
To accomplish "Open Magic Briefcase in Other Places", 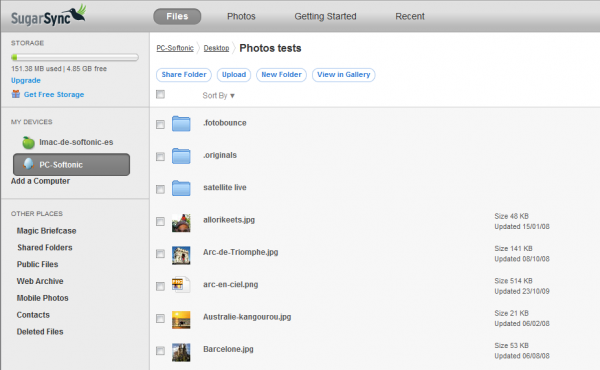I will coord(46,231).
